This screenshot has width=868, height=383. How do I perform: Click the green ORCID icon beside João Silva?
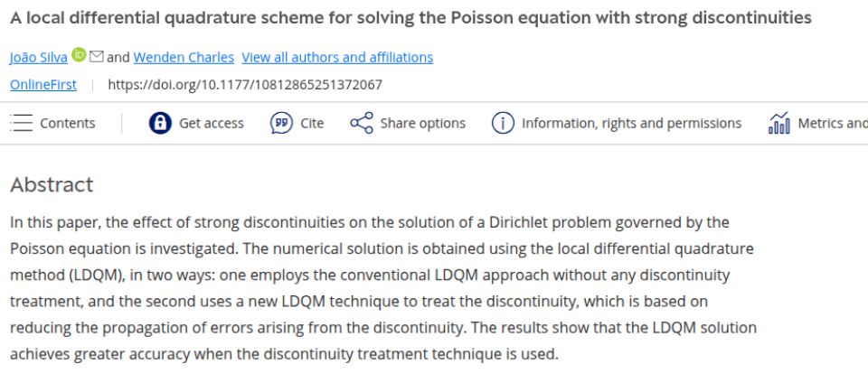80,56
